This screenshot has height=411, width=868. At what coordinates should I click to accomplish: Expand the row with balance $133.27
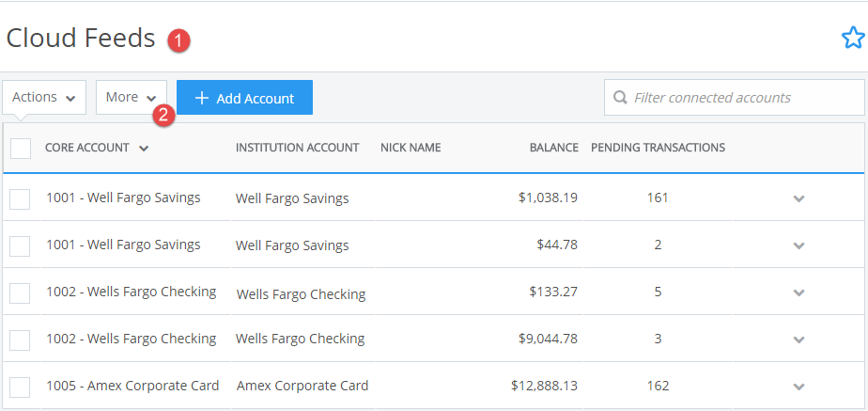pyautogui.click(x=798, y=292)
